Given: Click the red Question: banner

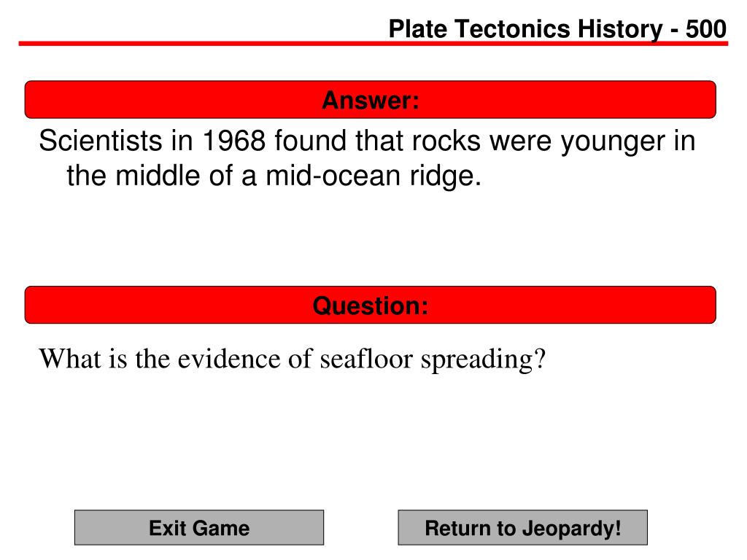Looking at the screenshot, I should tap(370, 305).
